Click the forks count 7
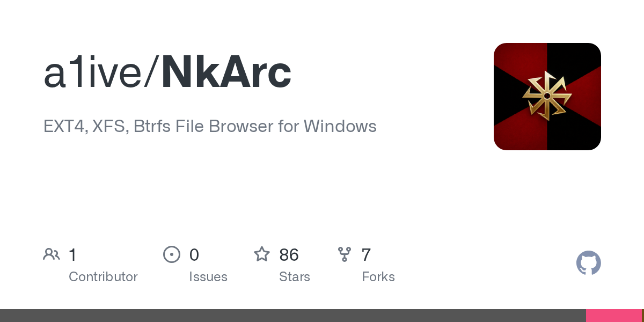644x322 pixels. coord(366,255)
